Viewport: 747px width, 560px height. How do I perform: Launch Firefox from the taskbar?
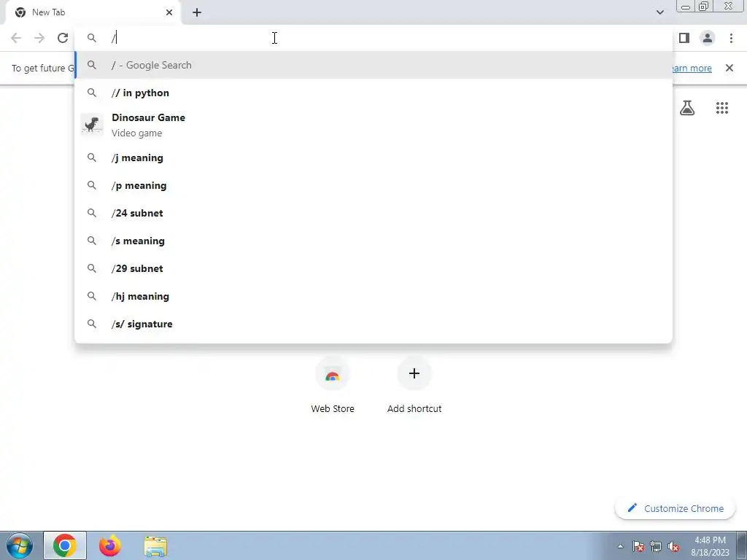point(110,545)
